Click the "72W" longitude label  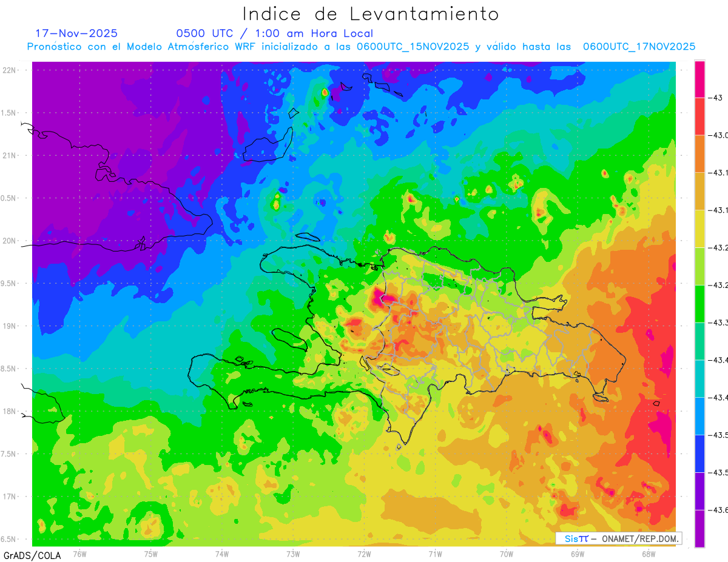pos(364,554)
